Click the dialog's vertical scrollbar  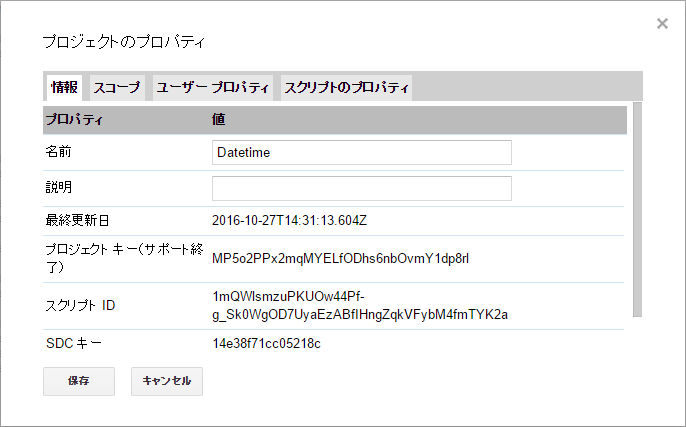636,209
